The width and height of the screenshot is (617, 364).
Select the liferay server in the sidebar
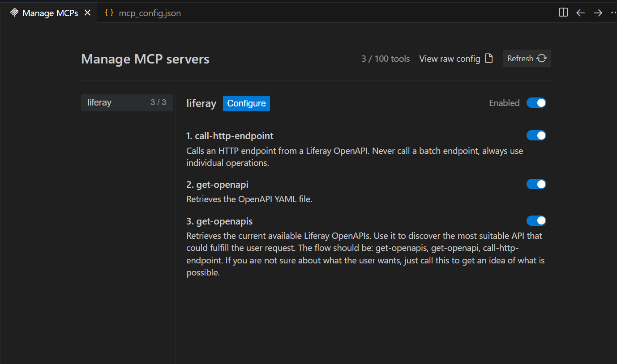coord(127,102)
